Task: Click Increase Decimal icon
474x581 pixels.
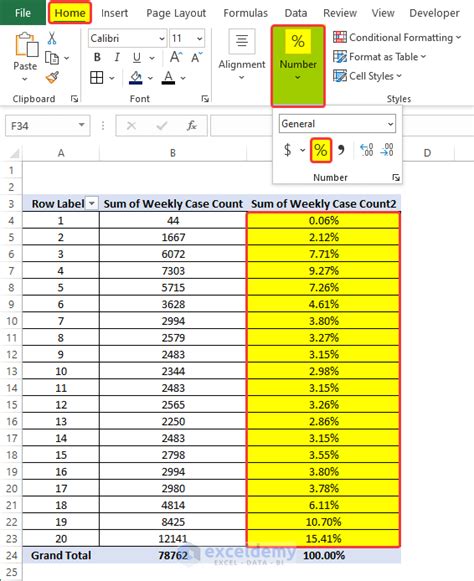Action: point(367,150)
